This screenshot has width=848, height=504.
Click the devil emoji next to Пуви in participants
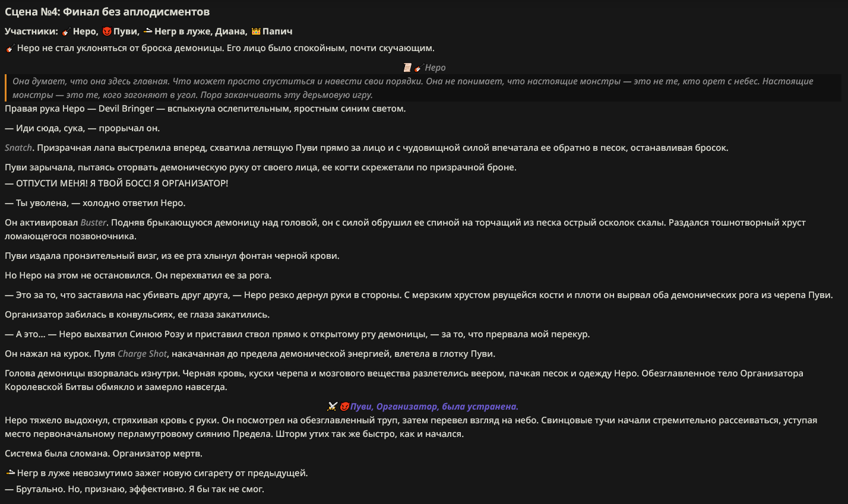107,31
